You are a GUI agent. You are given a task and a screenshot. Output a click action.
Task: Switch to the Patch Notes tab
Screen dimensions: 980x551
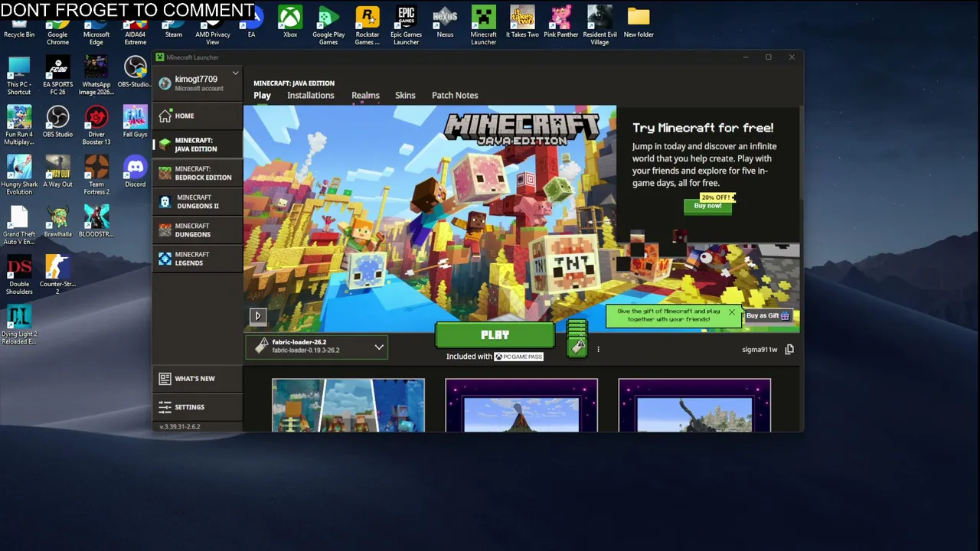(x=455, y=96)
